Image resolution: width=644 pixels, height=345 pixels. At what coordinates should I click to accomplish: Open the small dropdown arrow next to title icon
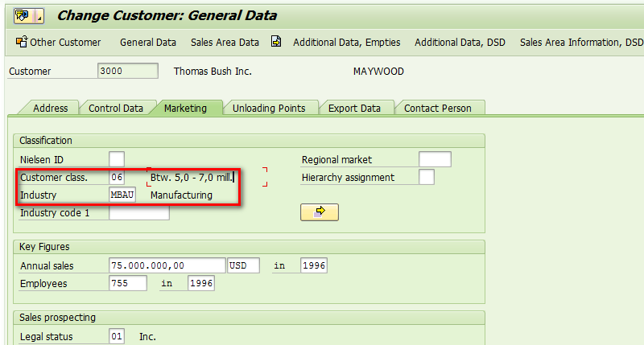click(x=39, y=16)
